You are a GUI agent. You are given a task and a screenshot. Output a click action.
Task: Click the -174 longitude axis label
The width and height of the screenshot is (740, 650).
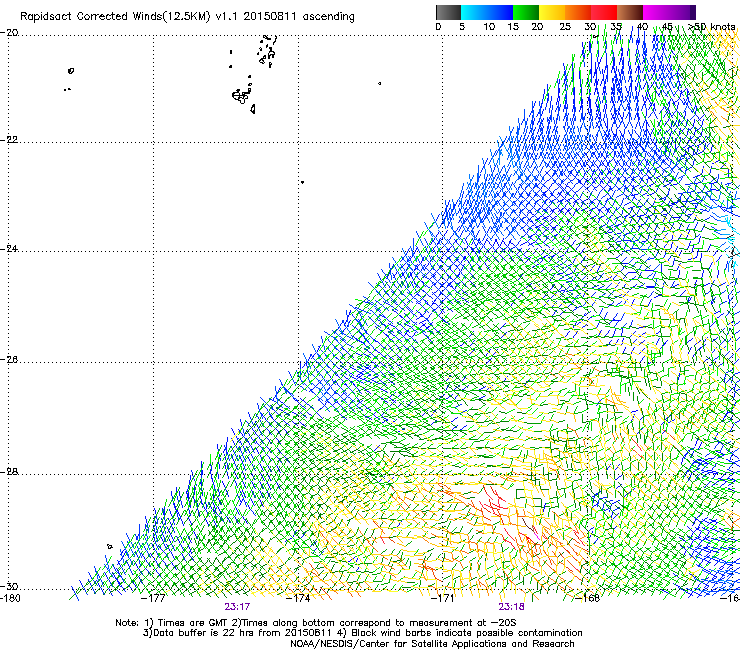298,599
